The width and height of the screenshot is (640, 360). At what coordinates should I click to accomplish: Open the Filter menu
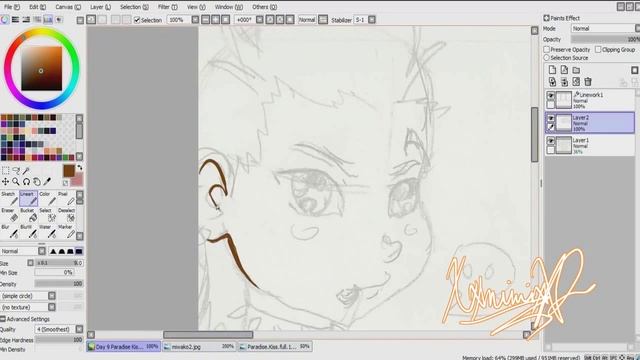(167, 7)
